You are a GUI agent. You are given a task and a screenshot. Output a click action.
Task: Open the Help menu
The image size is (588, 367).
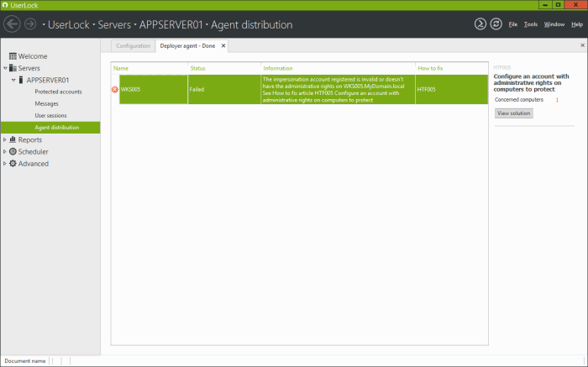pos(577,24)
